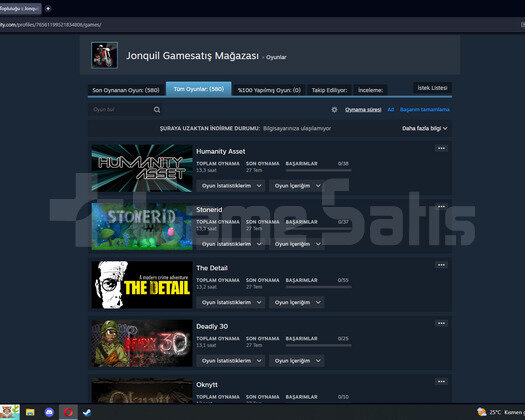
Task: Click the taskbar start area icon
Action: [10, 412]
